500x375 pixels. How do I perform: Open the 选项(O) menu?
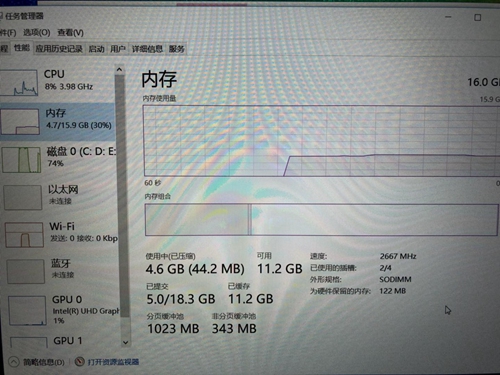(36, 33)
